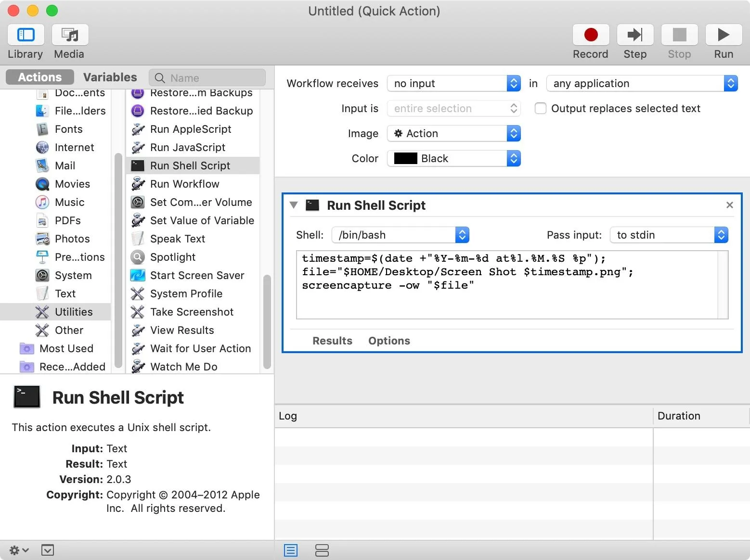Open the Options tab of the action
The height and width of the screenshot is (560, 750).
pos(389,341)
